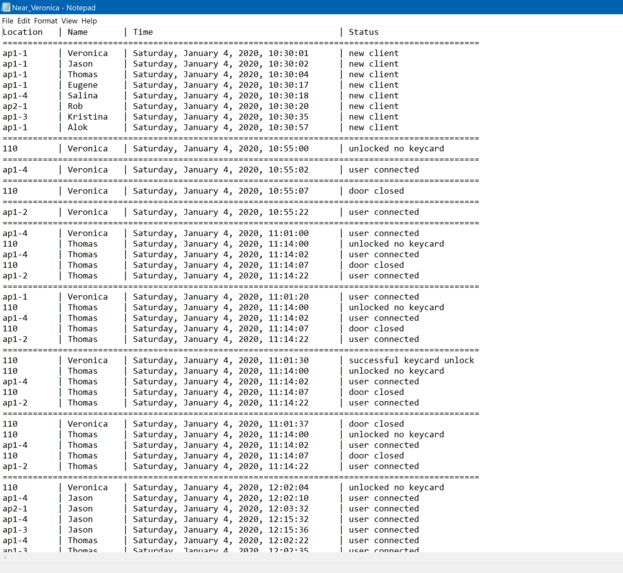This screenshot has height=573, width=623.
Task: Click the time 12:15:36 entry
Action: tap(288, 530)
